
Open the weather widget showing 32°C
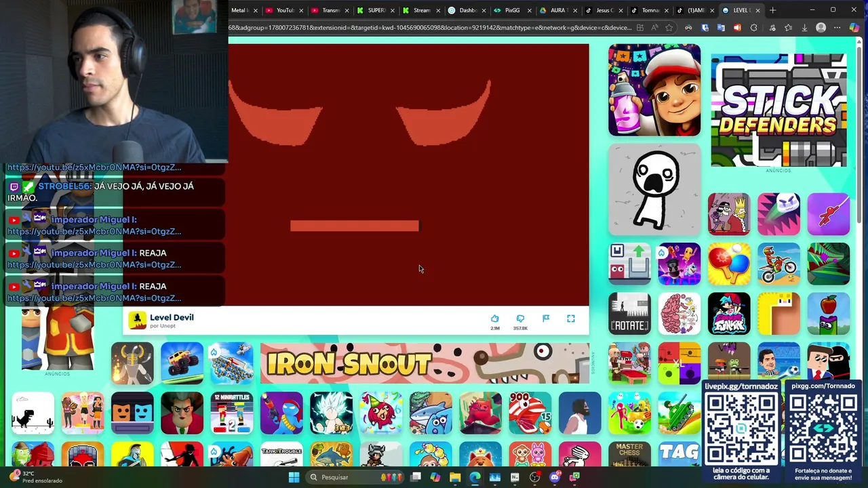point(37,477)
